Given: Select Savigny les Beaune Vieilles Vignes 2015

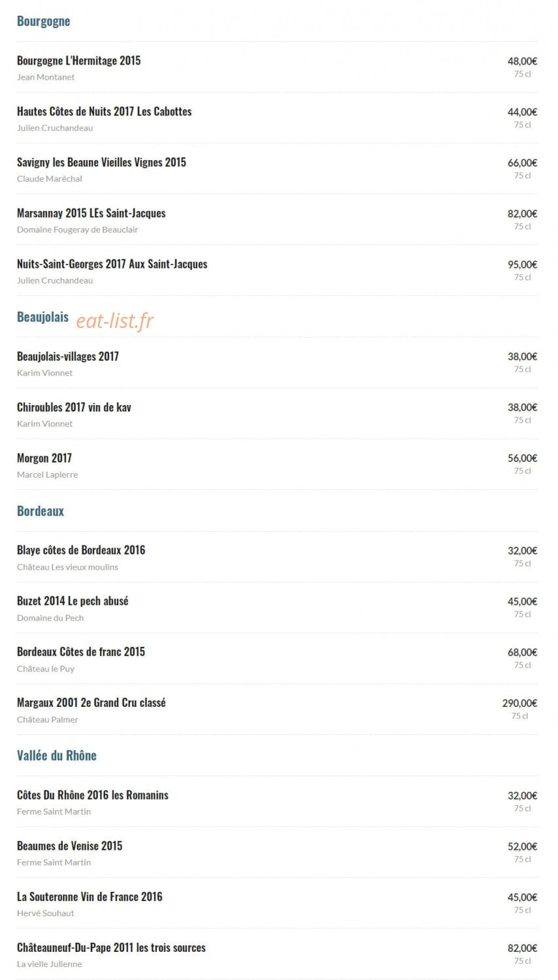Looking at the screenshot, I should (x=101, y=163).
